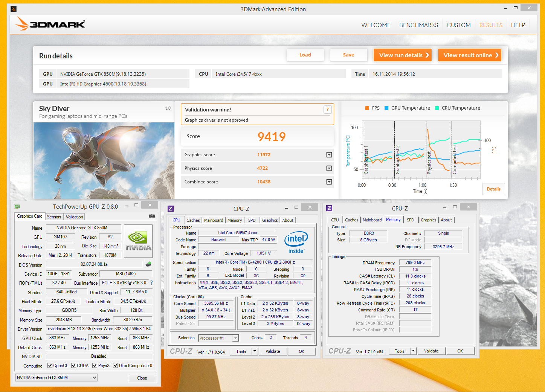Image resolution: width=545 pixels, height=392 pixels.
Task: Click the GPU Name field in GPU-Z
Action: 84,228
